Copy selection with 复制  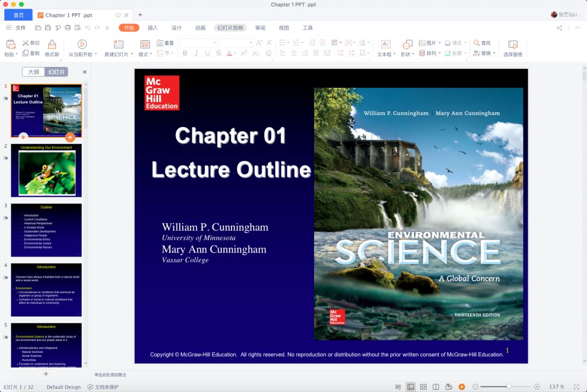click(31, 53)
